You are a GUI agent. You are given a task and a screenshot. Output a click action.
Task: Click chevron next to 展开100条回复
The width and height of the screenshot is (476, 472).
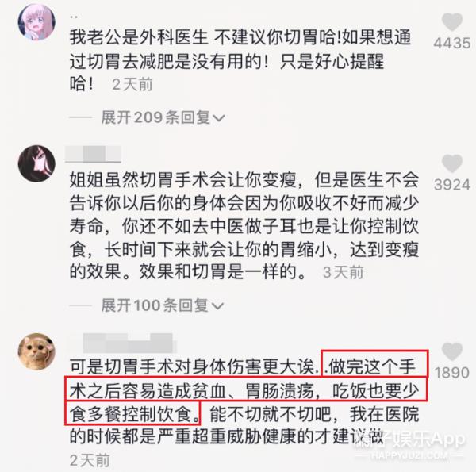click(217, 306)
